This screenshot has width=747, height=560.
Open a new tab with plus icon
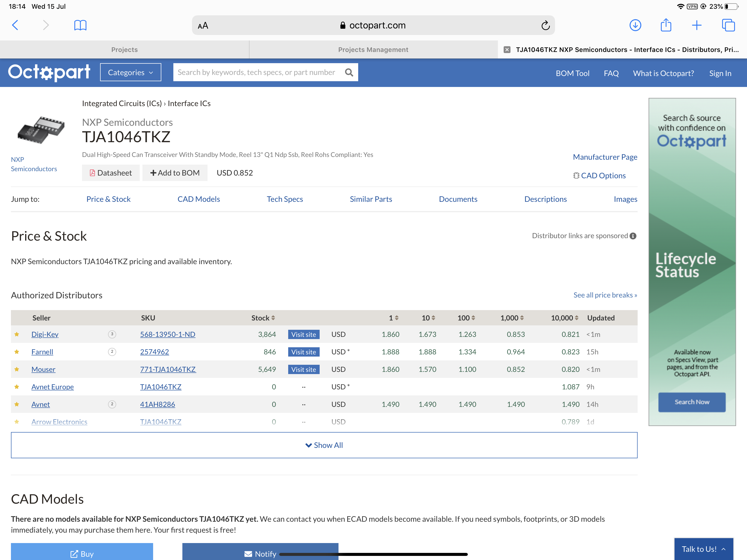pyautogui.click(x=697, y=25)
